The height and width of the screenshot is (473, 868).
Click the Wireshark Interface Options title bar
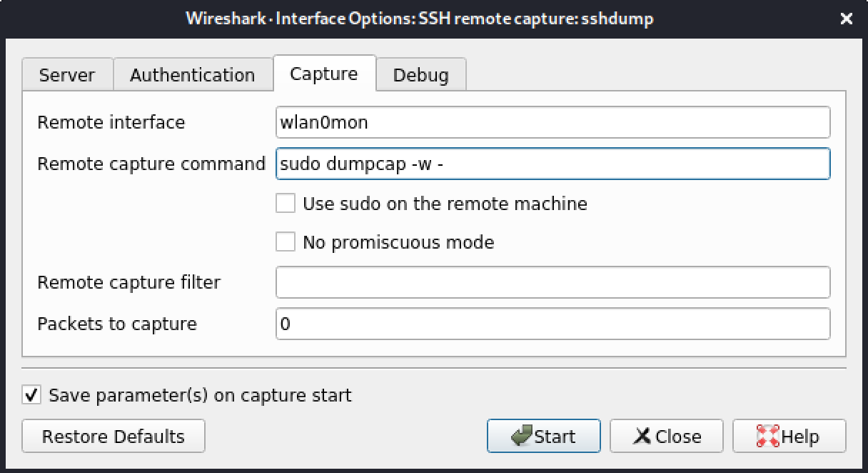coord(419,19)
